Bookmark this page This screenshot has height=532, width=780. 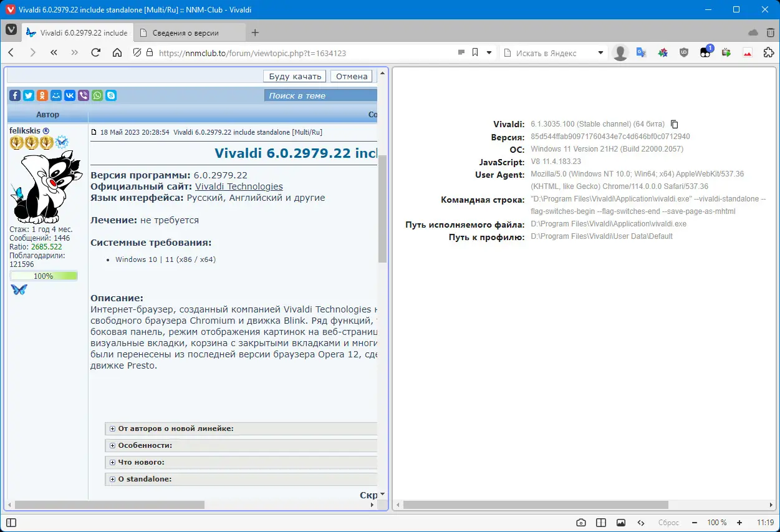475,53
